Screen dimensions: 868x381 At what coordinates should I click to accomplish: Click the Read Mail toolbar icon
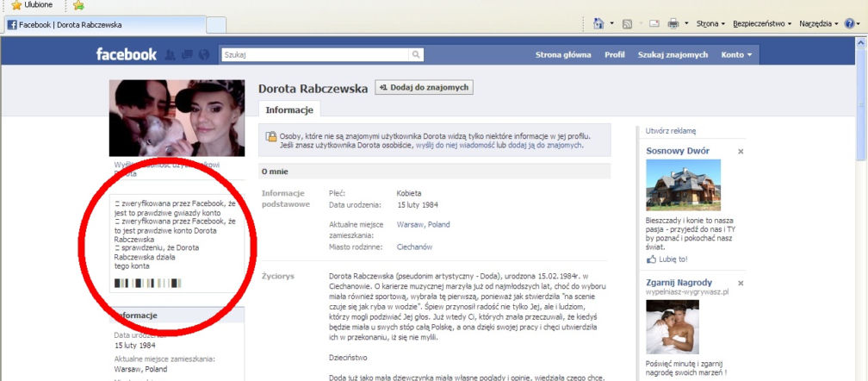click(654, 24)
